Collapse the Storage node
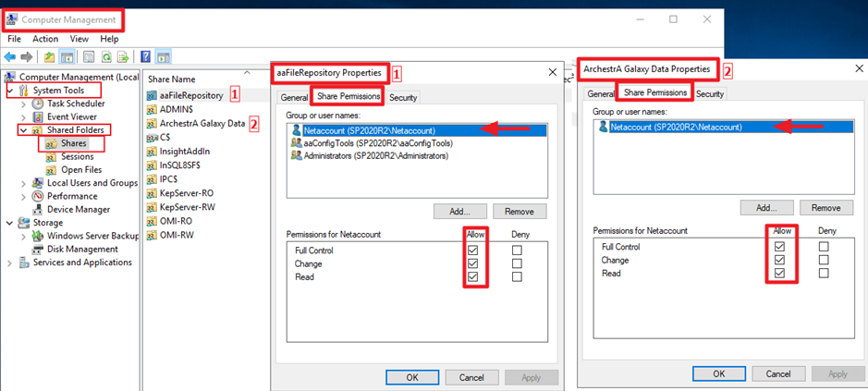The image size is (868, 391). tap(10, 223)
